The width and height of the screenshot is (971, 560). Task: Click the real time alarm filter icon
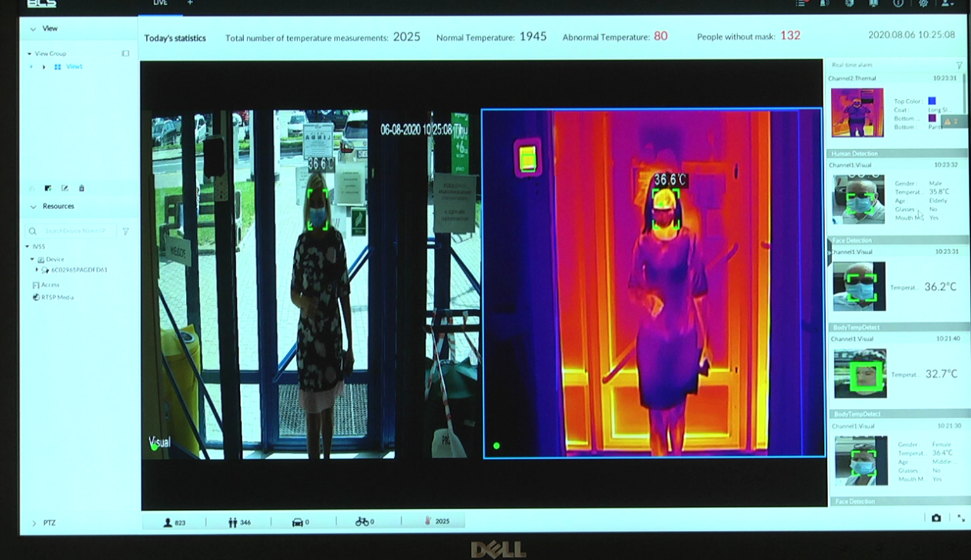(959, 65)
